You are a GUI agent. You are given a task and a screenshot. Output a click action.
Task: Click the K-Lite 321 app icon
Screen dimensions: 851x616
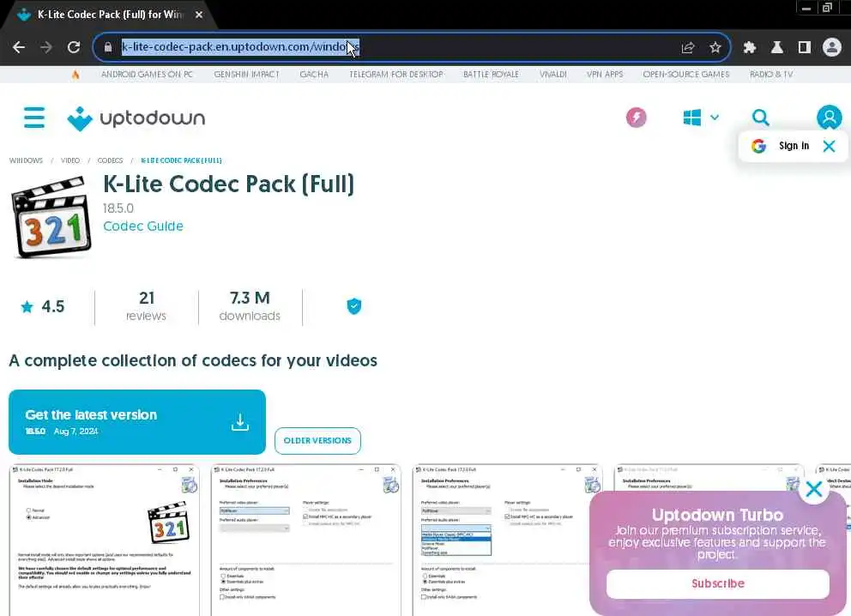[x=51, y=216]
